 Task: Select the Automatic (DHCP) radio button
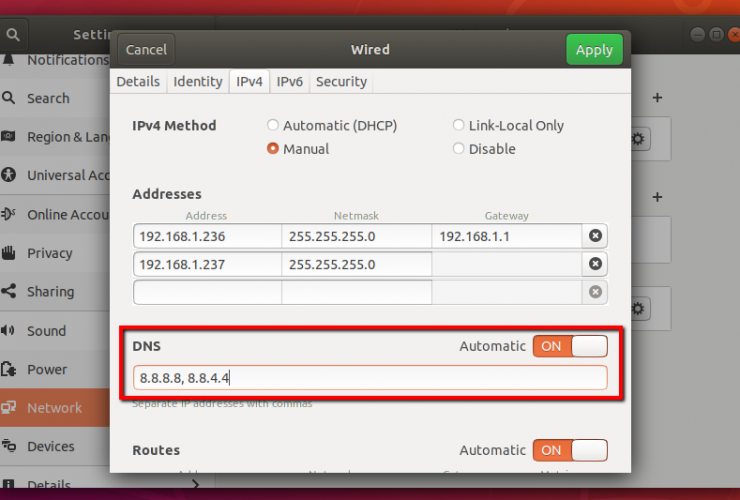272,126
